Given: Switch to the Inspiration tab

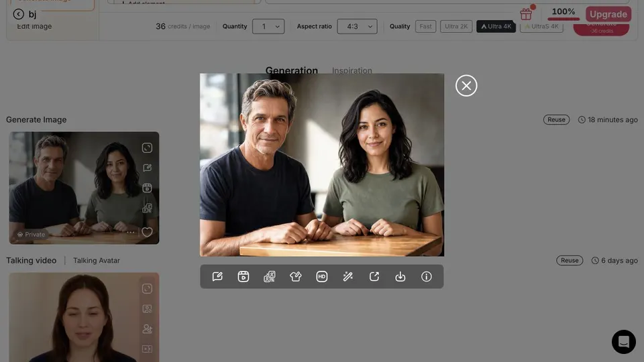Looking at the screenshot, I should [352, 70].
